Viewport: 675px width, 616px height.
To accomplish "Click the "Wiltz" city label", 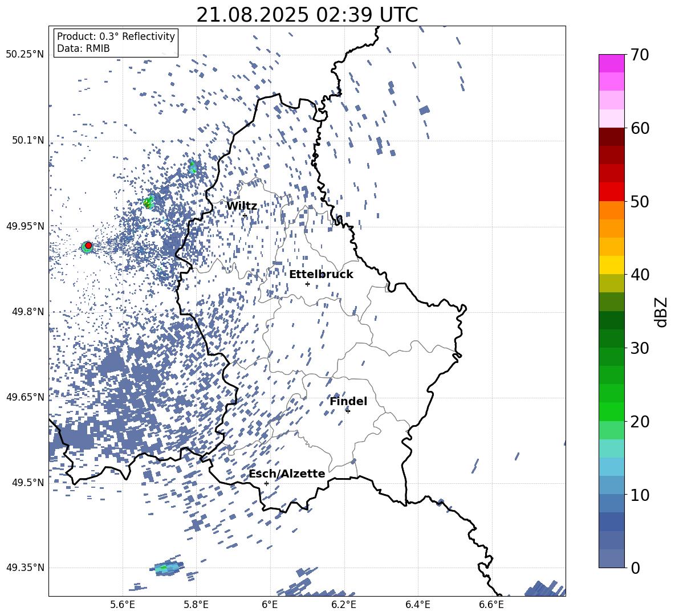I will pyautogui.click(x=242, y=206).
